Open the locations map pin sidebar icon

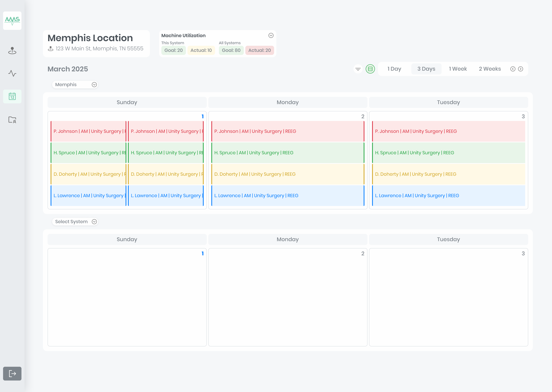(12, 51)
